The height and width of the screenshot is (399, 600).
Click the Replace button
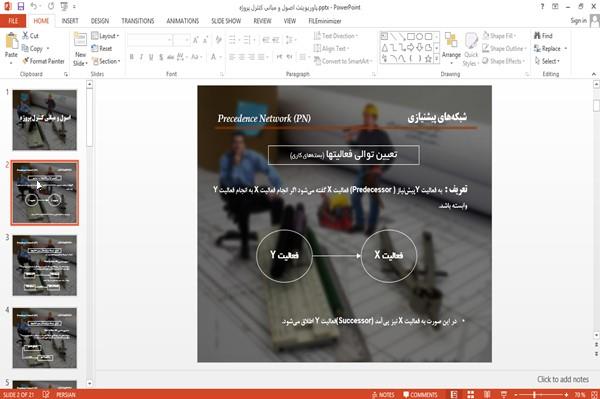point(551,49)
